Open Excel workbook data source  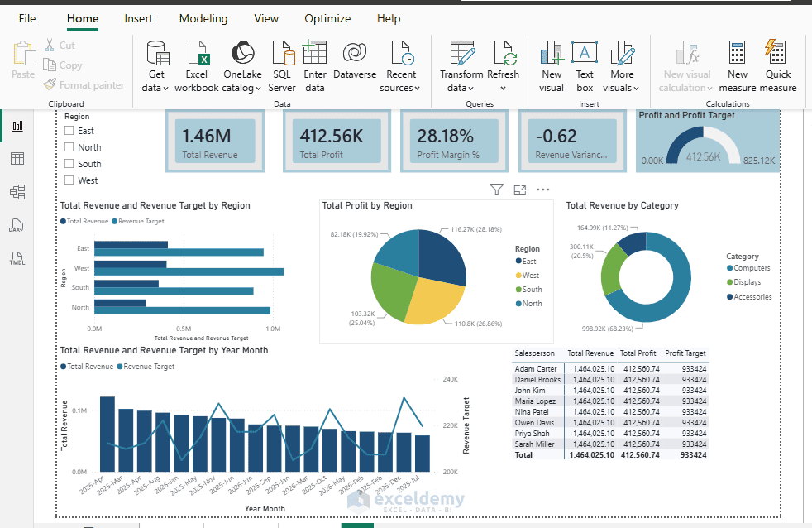coord(197,67)
